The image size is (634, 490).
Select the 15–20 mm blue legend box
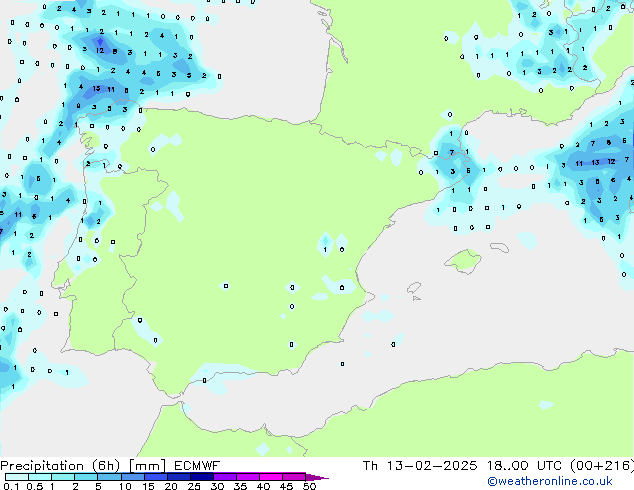click(x=155, y=477)
